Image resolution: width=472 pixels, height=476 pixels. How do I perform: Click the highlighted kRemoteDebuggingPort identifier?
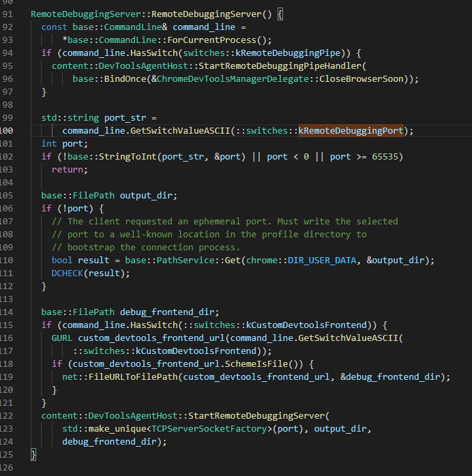click(351, 130)
